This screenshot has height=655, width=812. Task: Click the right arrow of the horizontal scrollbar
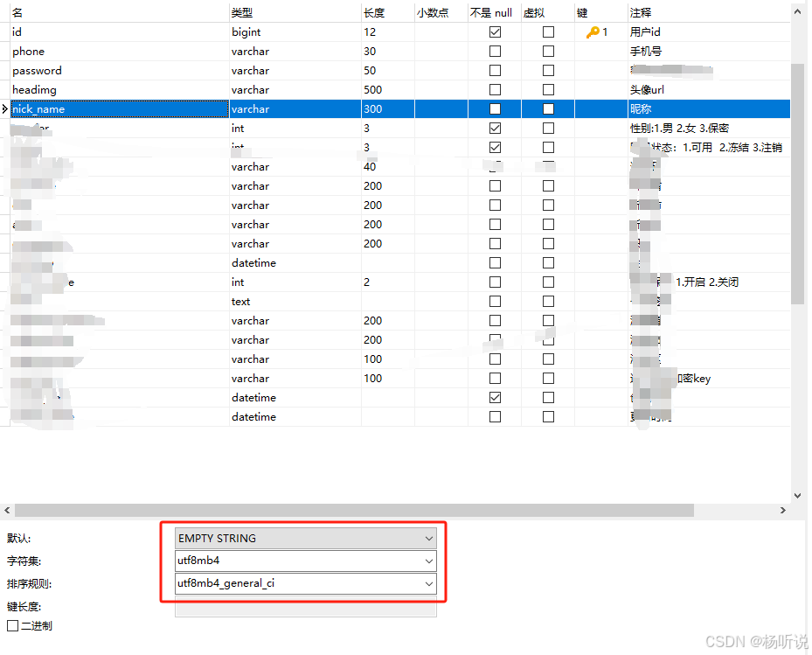pyautogui.click(x=784, y=510)
